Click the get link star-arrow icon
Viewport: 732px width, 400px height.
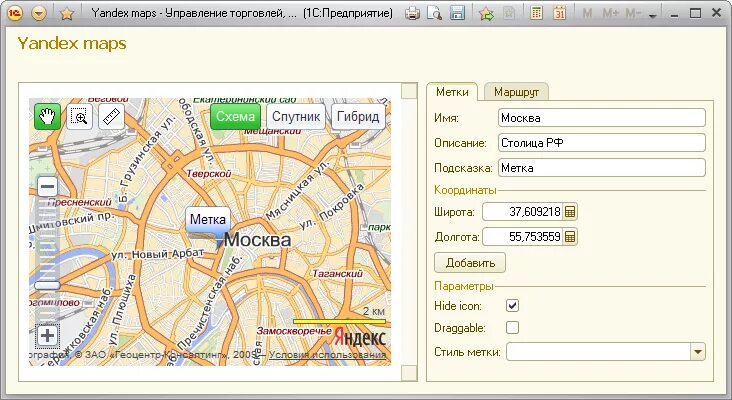(x=486, y=13)
